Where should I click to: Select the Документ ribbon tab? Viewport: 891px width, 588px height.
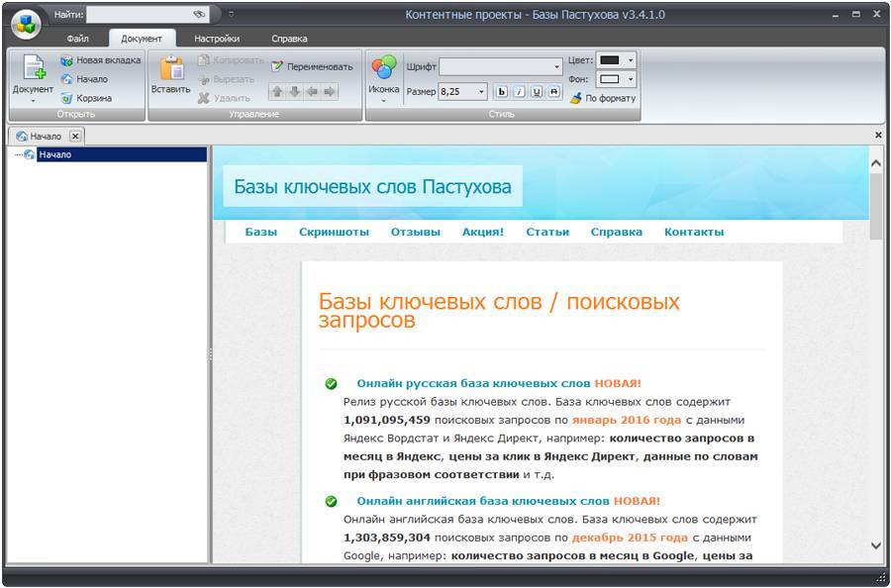(142, 39)
